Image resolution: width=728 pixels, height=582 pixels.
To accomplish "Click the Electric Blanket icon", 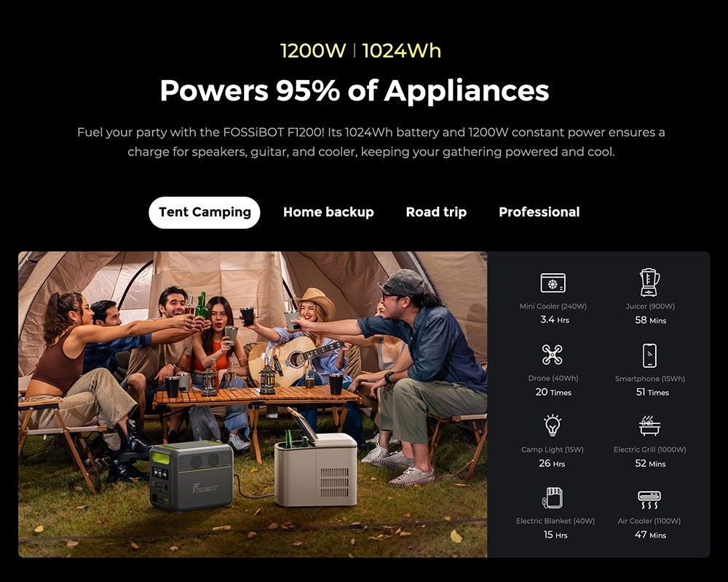I will point(553,498).
